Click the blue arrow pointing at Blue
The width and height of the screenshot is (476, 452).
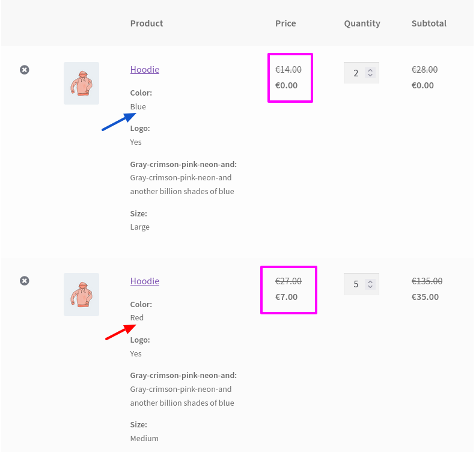[119, 122]
